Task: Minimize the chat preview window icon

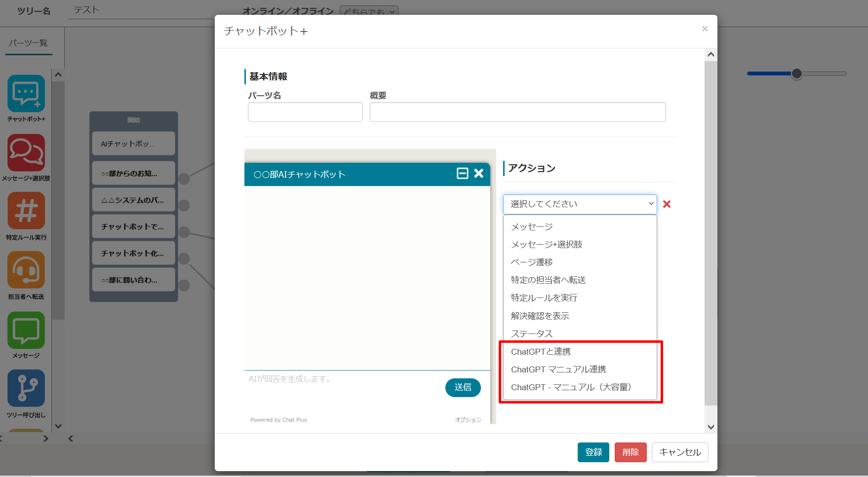Action: point(462,173)
